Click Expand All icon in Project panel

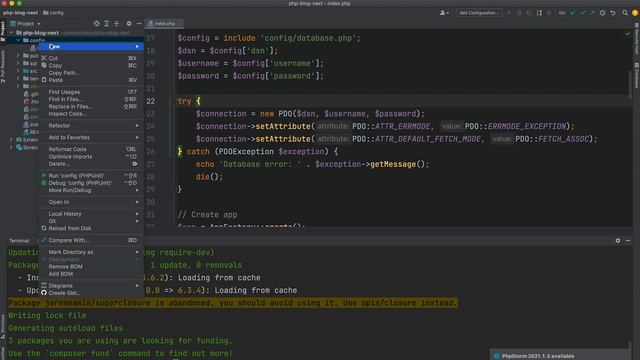107,24
